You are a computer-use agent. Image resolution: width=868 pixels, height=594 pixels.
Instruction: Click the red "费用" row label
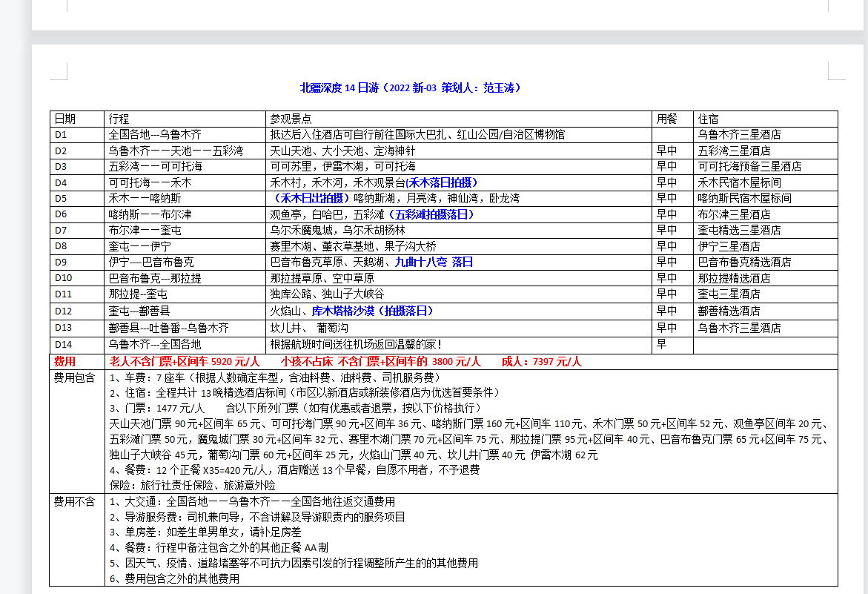tap(65, 361)
